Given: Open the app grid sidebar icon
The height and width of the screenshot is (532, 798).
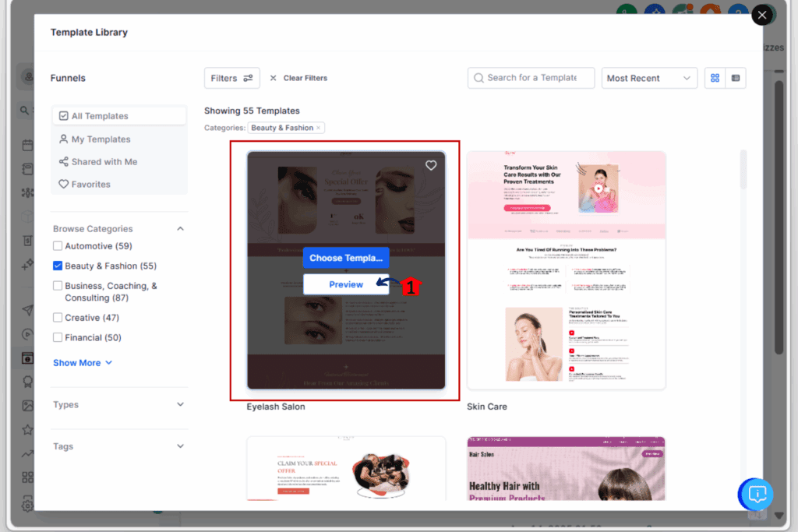Looking at the screenshot, I should click(27, 477).
